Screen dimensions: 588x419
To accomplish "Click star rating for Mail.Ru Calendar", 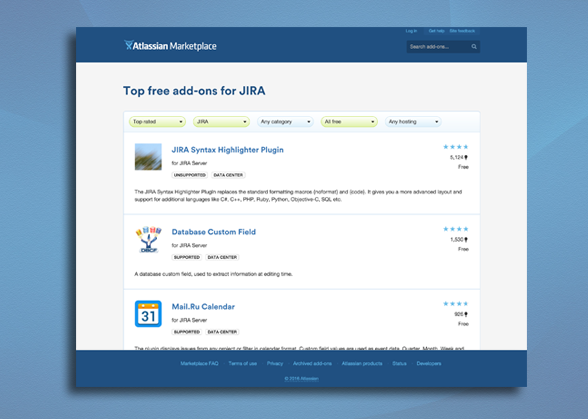I will tap(456, 303).
